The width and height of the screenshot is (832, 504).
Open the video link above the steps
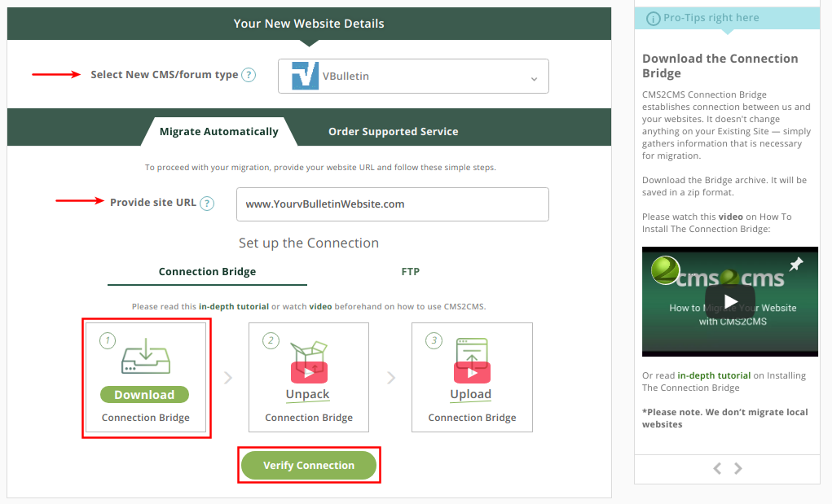[320, 306]
